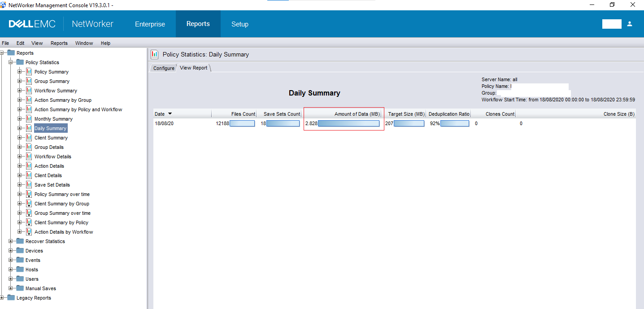Viewport: 644px width, 309px height.
Task: Open the Workflow Details report
Action: (52, 156)
